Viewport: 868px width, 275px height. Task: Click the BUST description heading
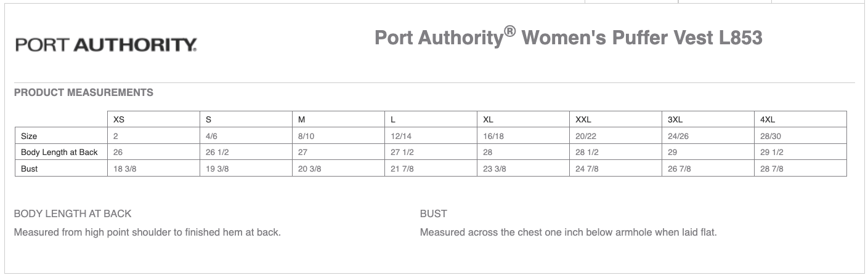click(434, 213)
